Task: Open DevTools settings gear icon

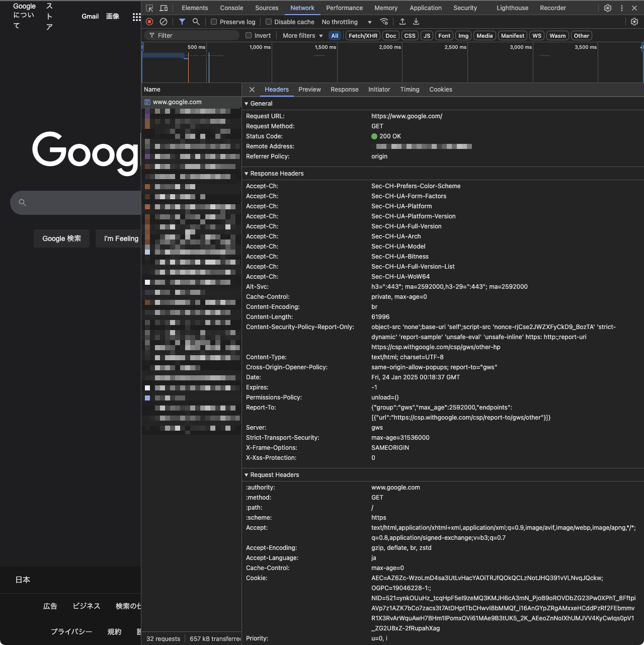Action: 608,8
